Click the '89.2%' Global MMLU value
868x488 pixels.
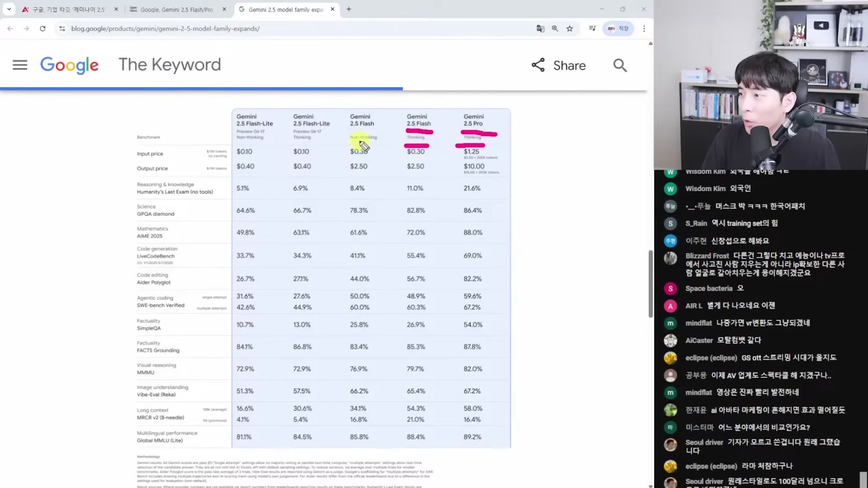click(x=472, y=437)
